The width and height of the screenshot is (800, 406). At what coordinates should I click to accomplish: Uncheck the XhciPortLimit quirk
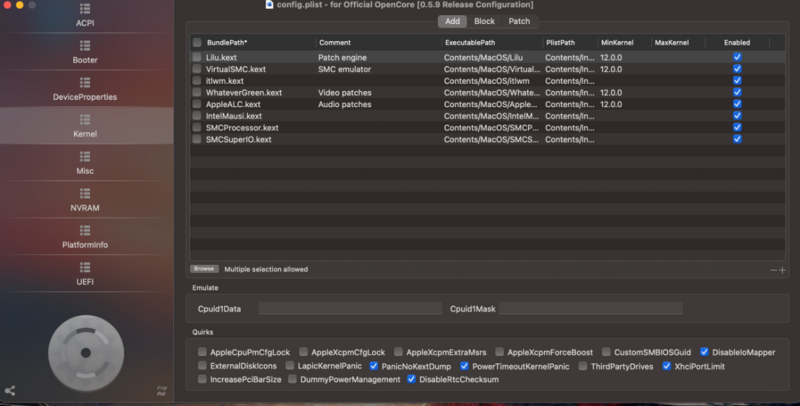(x=666, y=366)
